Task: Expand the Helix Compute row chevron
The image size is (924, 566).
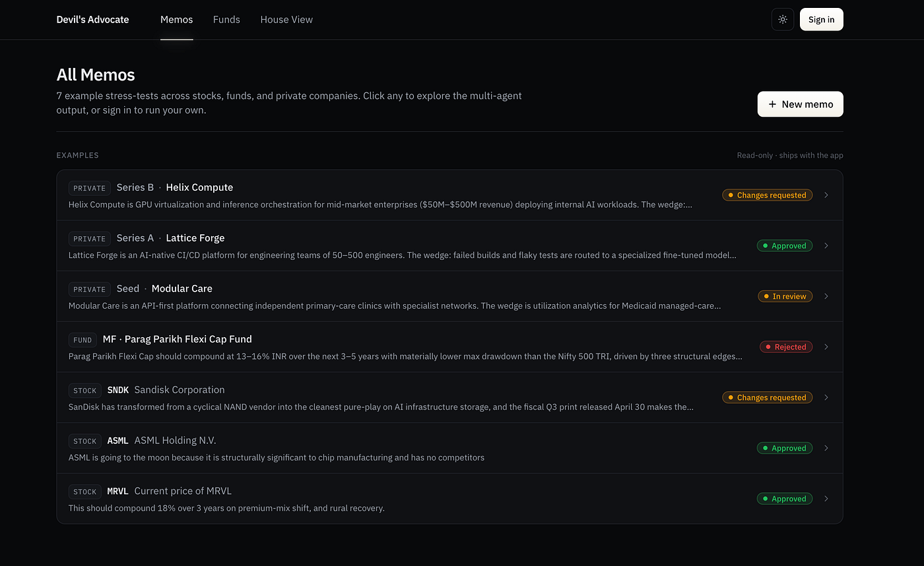Action: click(826, 195)
